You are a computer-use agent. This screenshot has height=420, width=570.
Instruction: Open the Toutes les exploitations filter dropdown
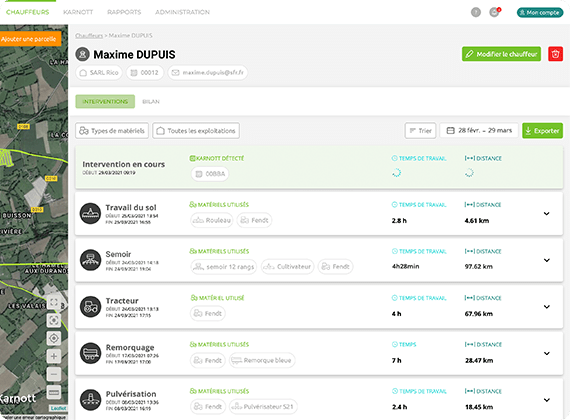[196, 131]
